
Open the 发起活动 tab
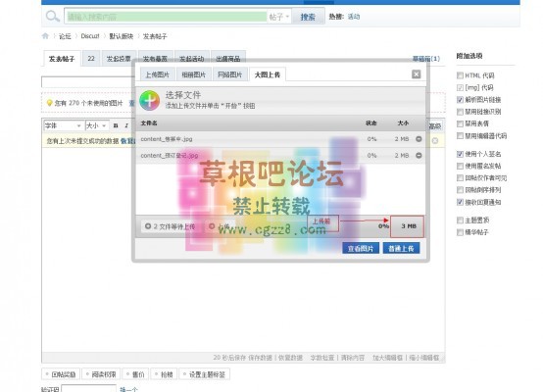191,59
